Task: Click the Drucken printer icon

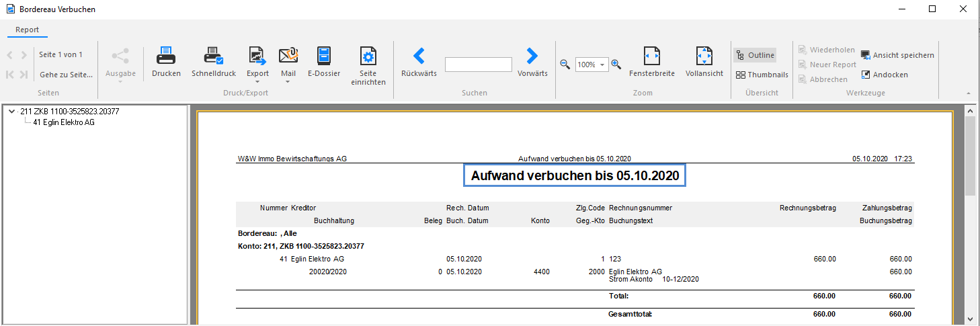Action: pos(166,55)
